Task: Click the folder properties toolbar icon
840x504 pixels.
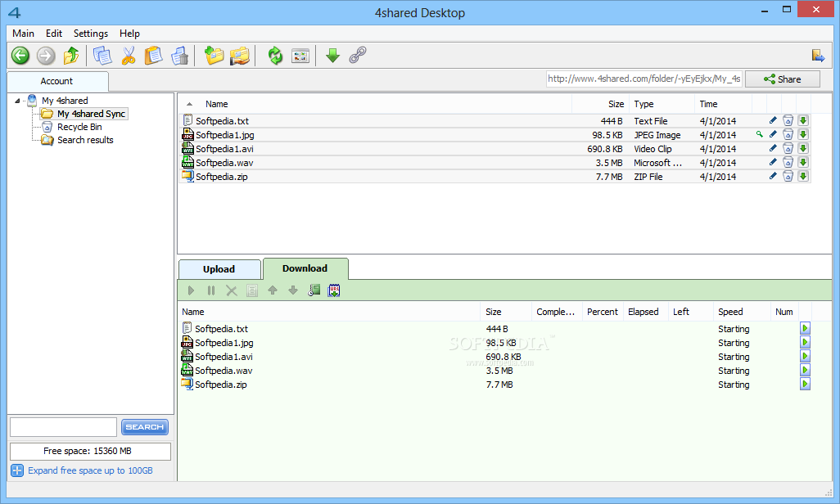Action: [x=240, y=55]
